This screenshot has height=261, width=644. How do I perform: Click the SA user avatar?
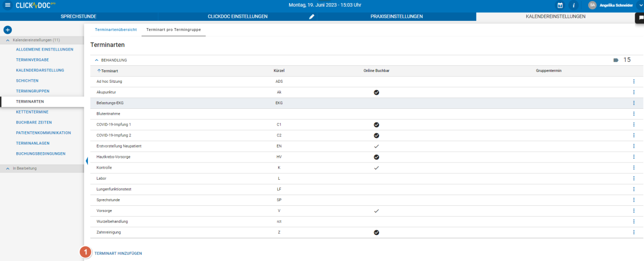tap(592, 5)
